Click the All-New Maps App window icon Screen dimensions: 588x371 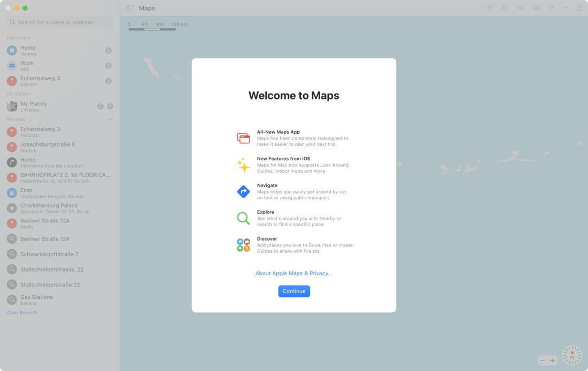pyautogui.click(x=243, y=138)
